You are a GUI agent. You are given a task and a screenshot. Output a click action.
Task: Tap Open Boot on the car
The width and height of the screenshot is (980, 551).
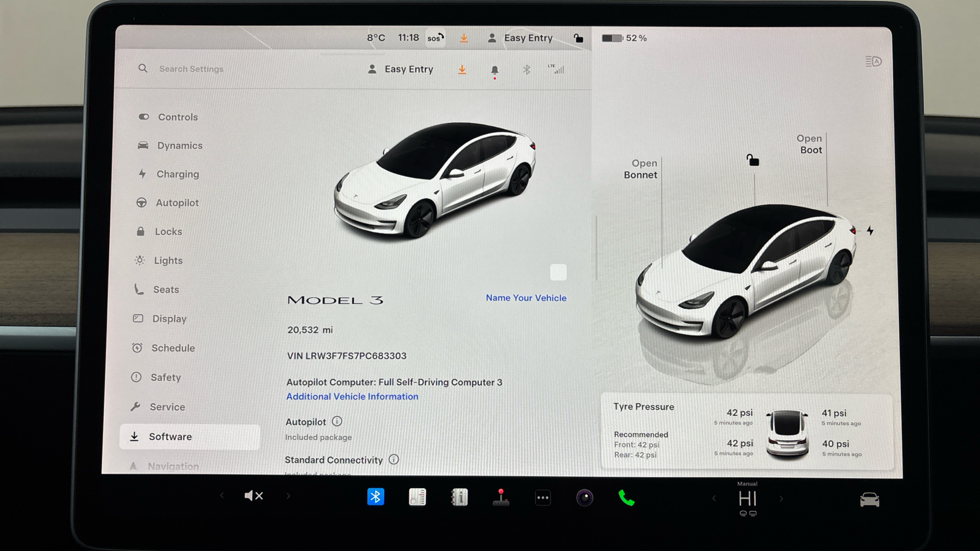(810, 144)
